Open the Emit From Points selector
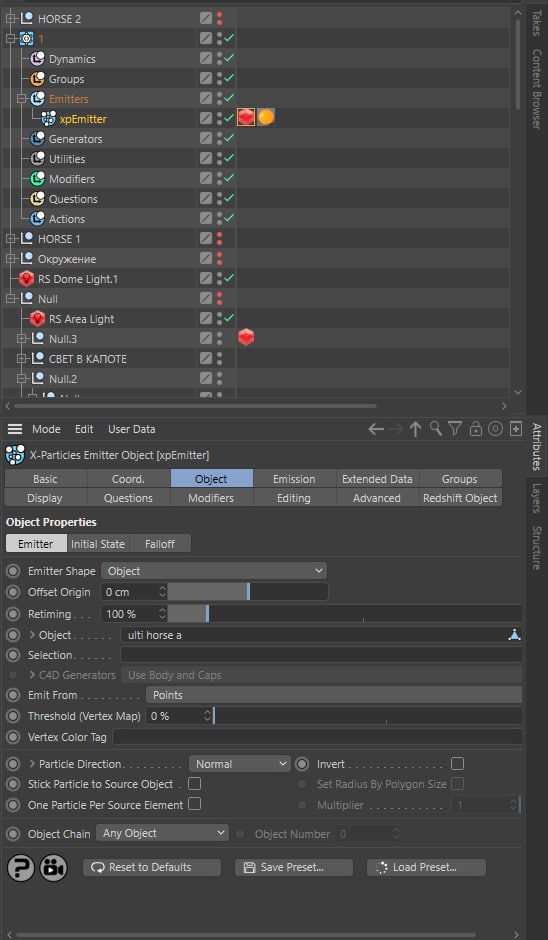This screenshot has width=548, height=940. 334,695
